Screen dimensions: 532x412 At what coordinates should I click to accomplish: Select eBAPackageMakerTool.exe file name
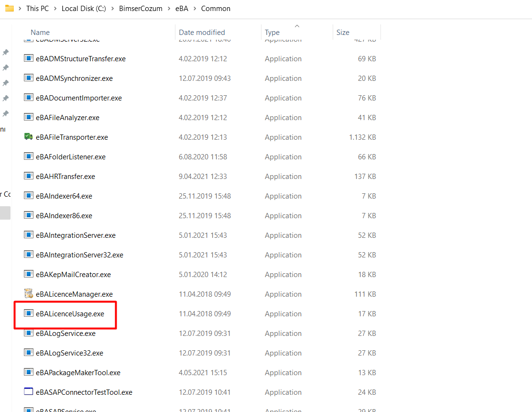pos(78,372)
